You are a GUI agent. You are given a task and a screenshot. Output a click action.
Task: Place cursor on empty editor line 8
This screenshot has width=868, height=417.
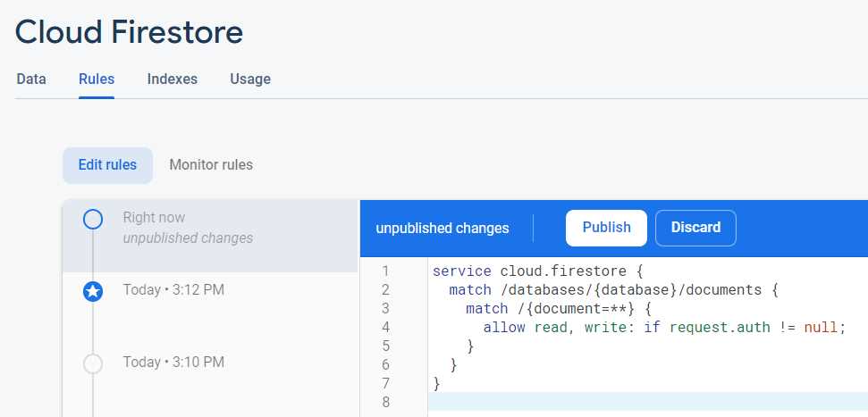click(648, 402)
